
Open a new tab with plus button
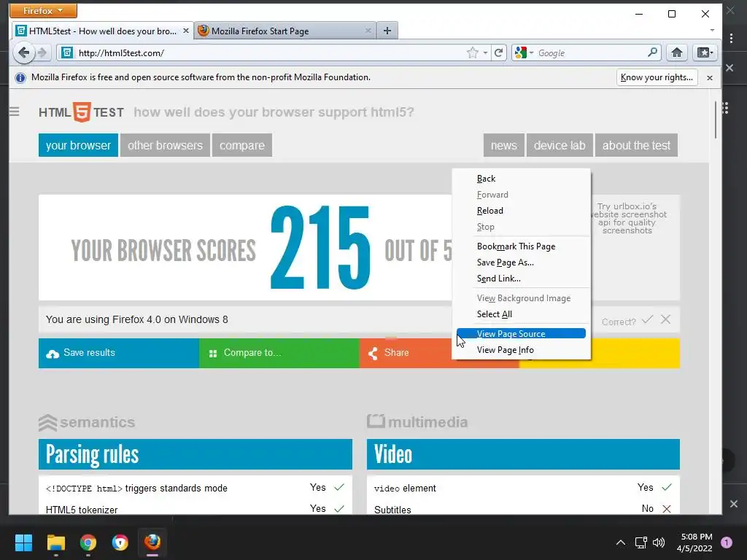pos(387,31)
